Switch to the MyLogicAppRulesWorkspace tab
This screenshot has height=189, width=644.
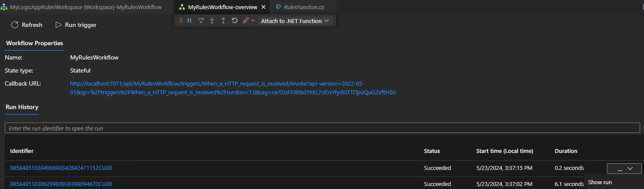coord(82,7)
